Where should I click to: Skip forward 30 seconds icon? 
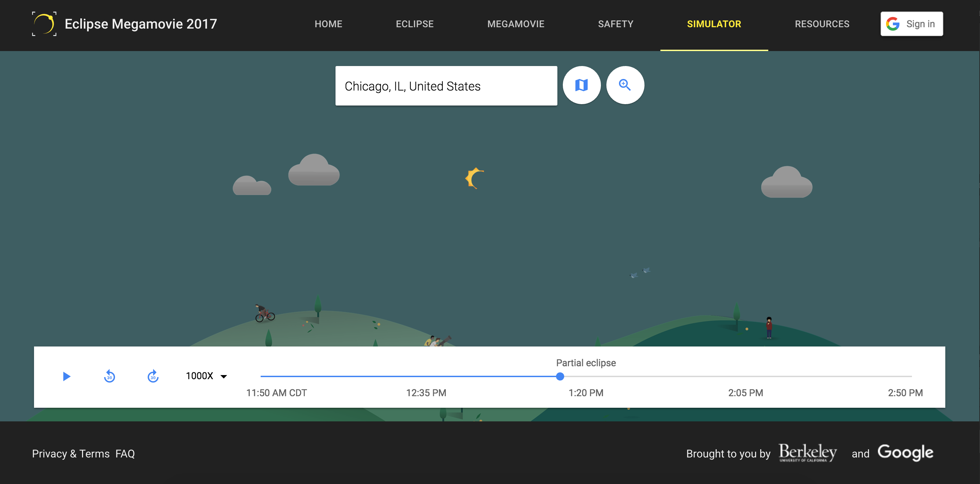[153, 376]
